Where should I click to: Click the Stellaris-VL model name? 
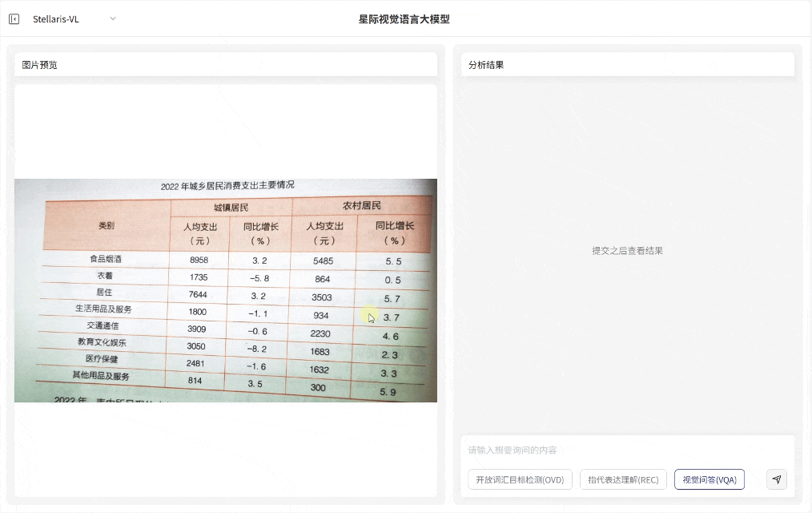(56, 19)
